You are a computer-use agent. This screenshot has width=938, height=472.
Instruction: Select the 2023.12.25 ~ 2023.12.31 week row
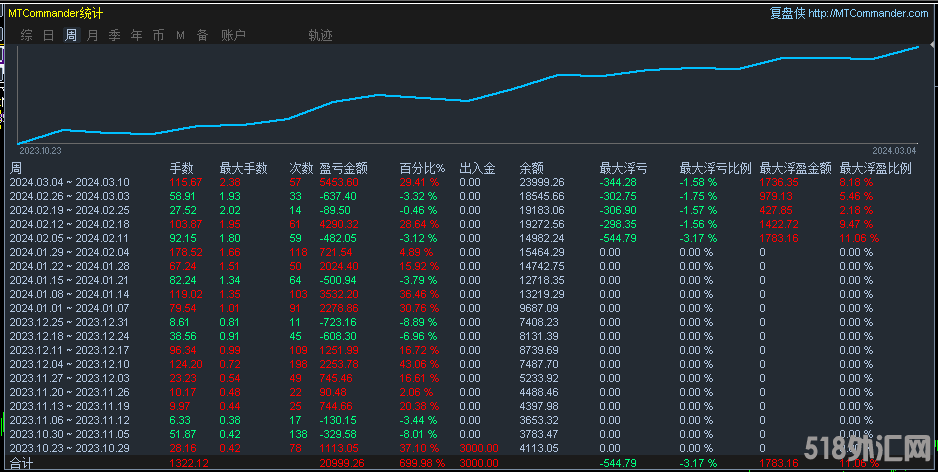click(70, 324)
